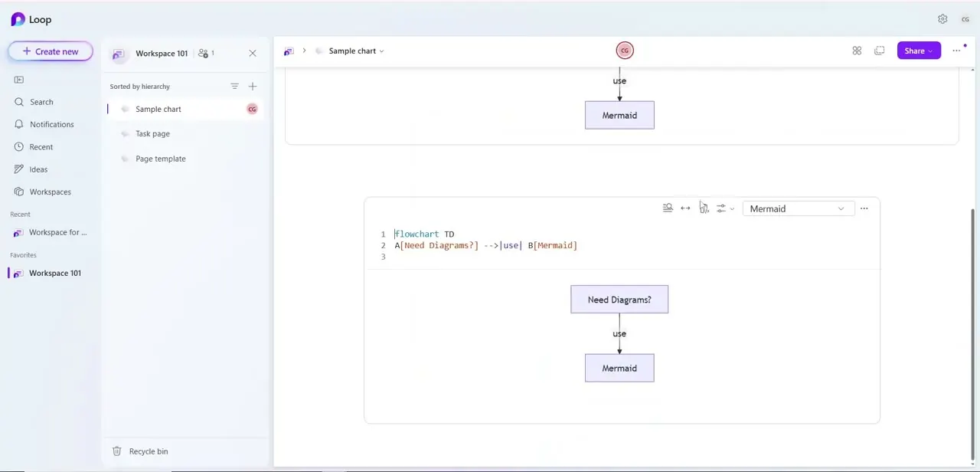
Task: Click the Share button
Action: click(x=919, y=51)
